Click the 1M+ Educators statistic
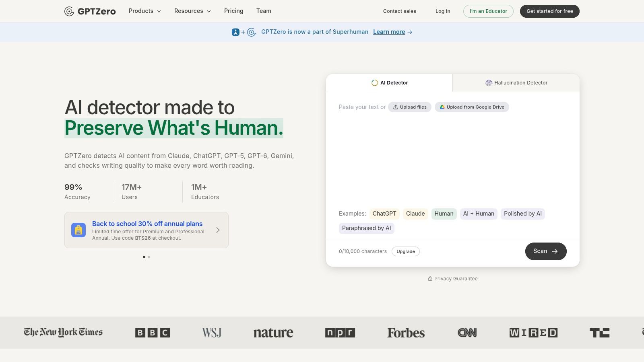 (x=205, y=192)
